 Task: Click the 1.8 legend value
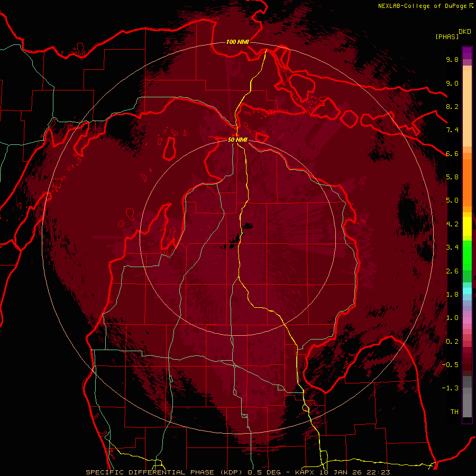pos(452,295)
